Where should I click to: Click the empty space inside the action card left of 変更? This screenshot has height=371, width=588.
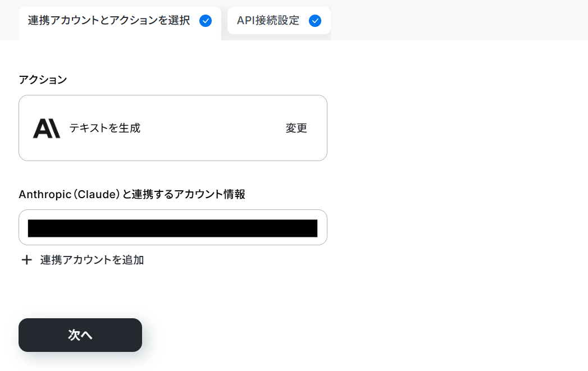212,128
